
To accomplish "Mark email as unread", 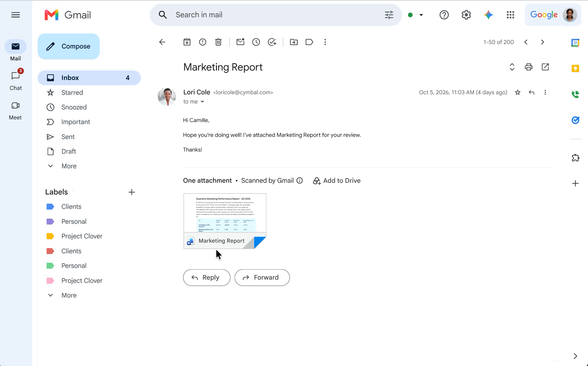I will (x=240, y=42).
